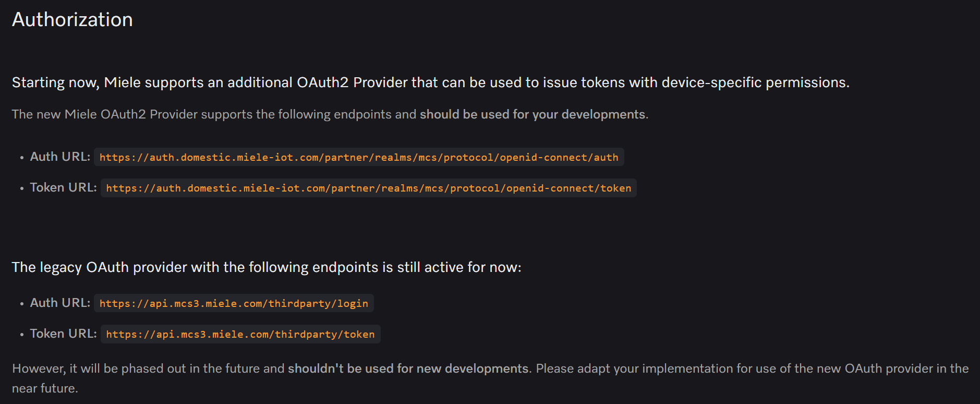Click the openid-connect/auth URL code block

coord(359,157)
